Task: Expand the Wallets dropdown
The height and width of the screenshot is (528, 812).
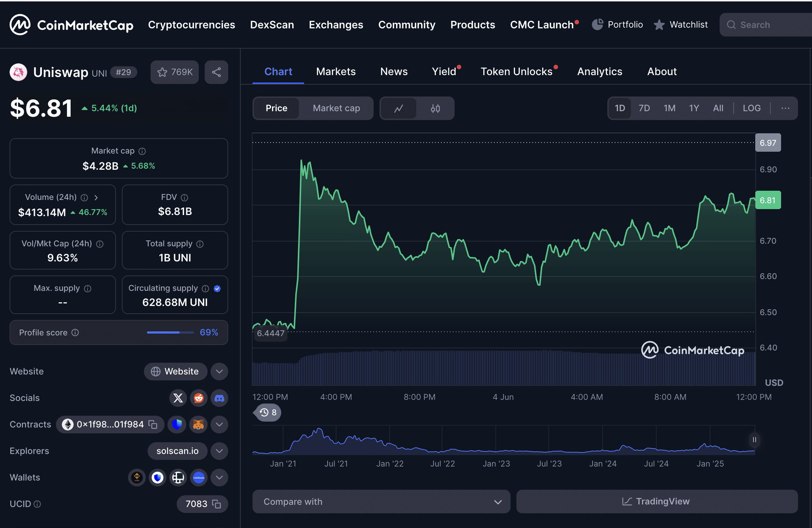Action: tap(219, 478)
